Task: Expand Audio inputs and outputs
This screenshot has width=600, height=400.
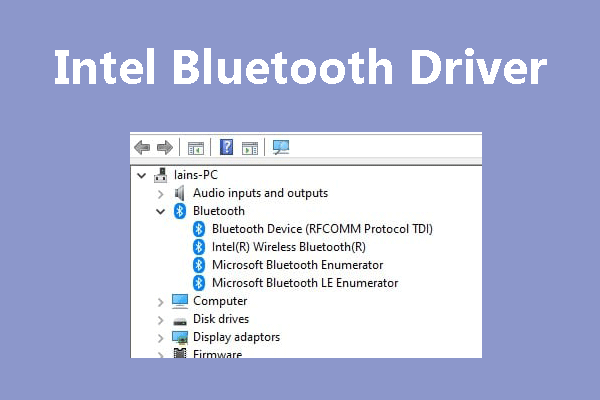Action: point(160,193)
